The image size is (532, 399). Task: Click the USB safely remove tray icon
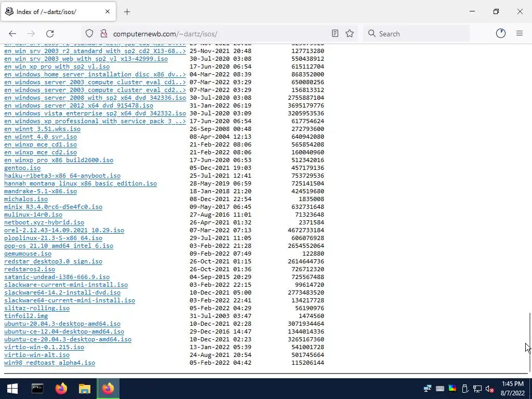coord(465,389)
